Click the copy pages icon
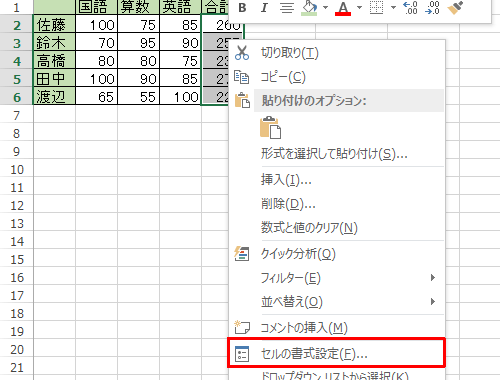This screenshot has width=500, height=380. pos(242,77)
